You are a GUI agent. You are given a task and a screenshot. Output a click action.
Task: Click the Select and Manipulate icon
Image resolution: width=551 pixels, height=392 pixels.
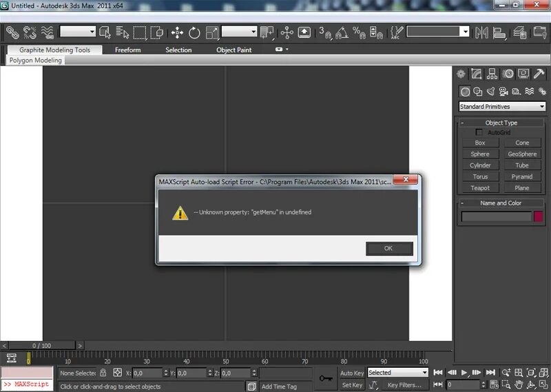[x=287, y=32]
